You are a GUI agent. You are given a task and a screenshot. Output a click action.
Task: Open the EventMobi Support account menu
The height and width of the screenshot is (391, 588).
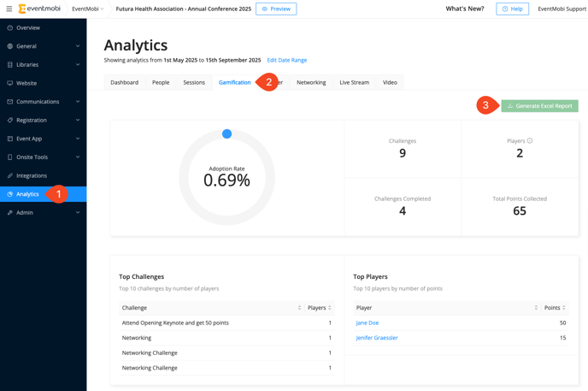[x=562, y=9]
